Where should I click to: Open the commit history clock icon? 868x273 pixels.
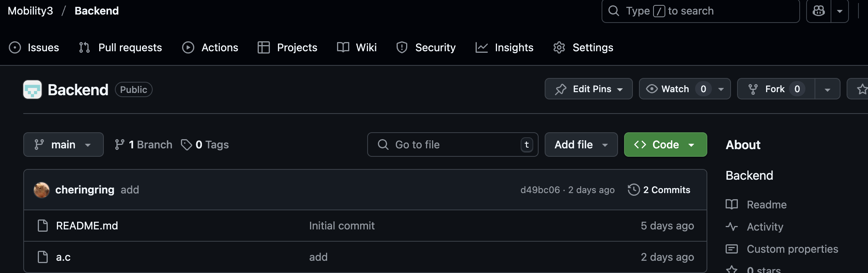(634, 190)
